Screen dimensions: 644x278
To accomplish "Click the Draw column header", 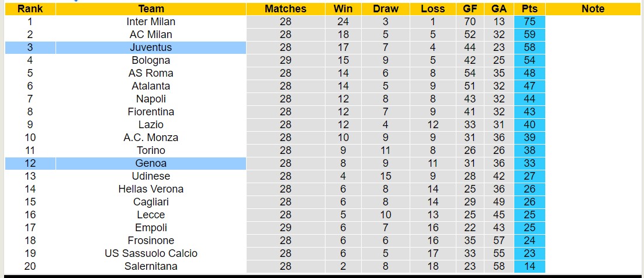I will pyautogui.click(x=386, y=9).
